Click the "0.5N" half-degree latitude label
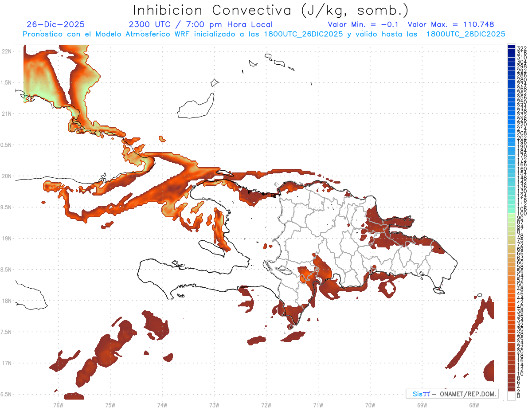 (x=7, y=145)
